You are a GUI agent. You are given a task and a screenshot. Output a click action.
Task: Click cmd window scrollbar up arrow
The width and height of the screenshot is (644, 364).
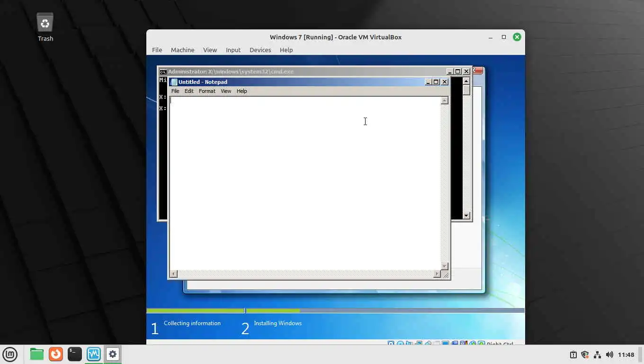[x=466, y=81]
